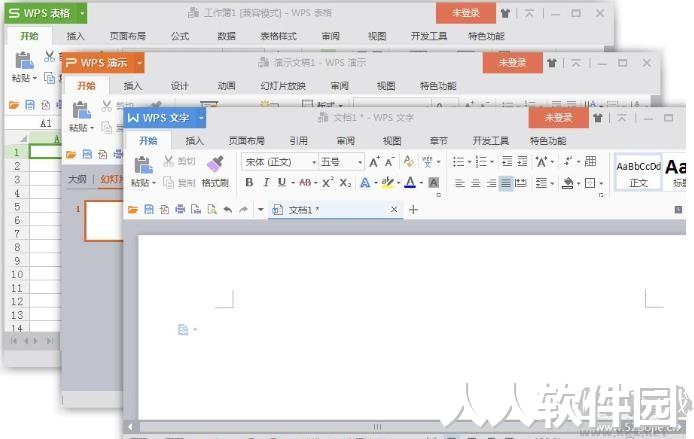Open 公式 tab in WPS 表格
Screen dimensions: 694x439
[x=180, y=36]
